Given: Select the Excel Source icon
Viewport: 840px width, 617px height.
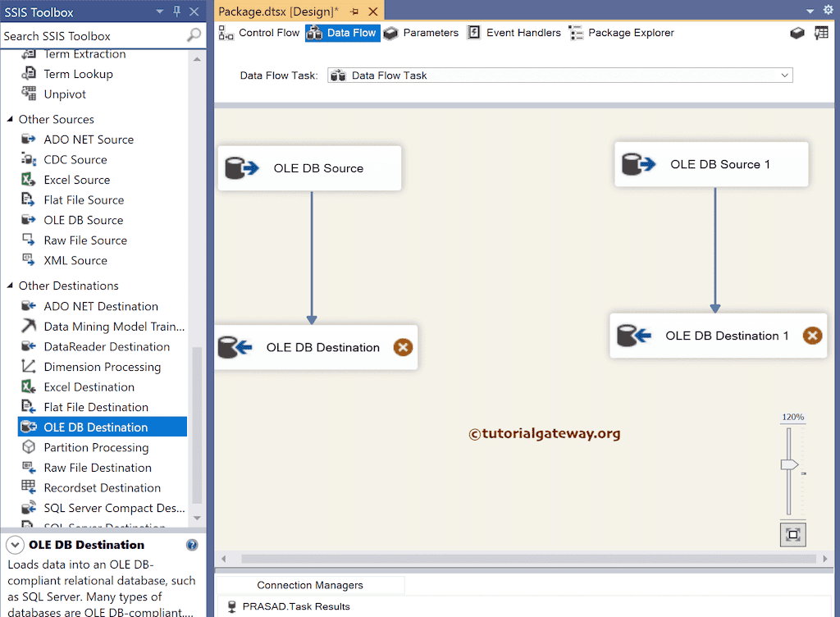Looking at the screenshot, I should tap(29, 180).
